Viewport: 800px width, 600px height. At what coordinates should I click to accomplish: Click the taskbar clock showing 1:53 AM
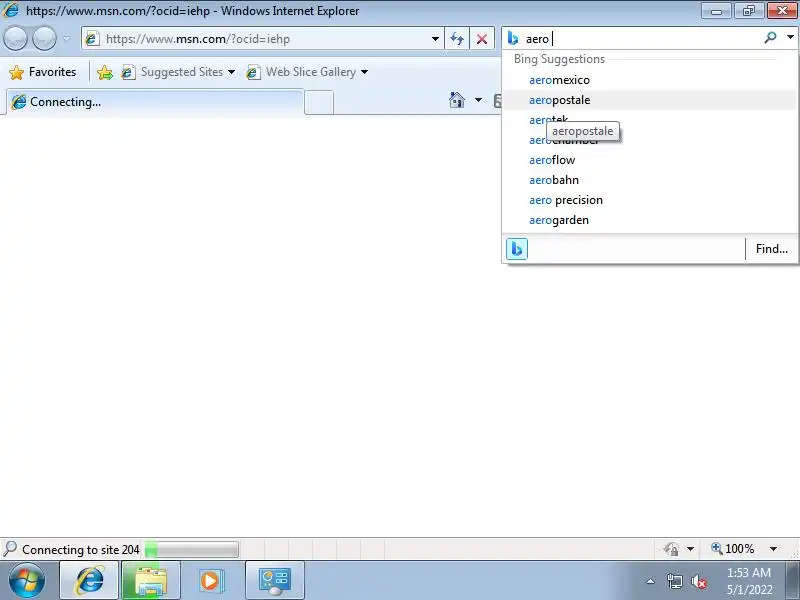coord(749,581)
